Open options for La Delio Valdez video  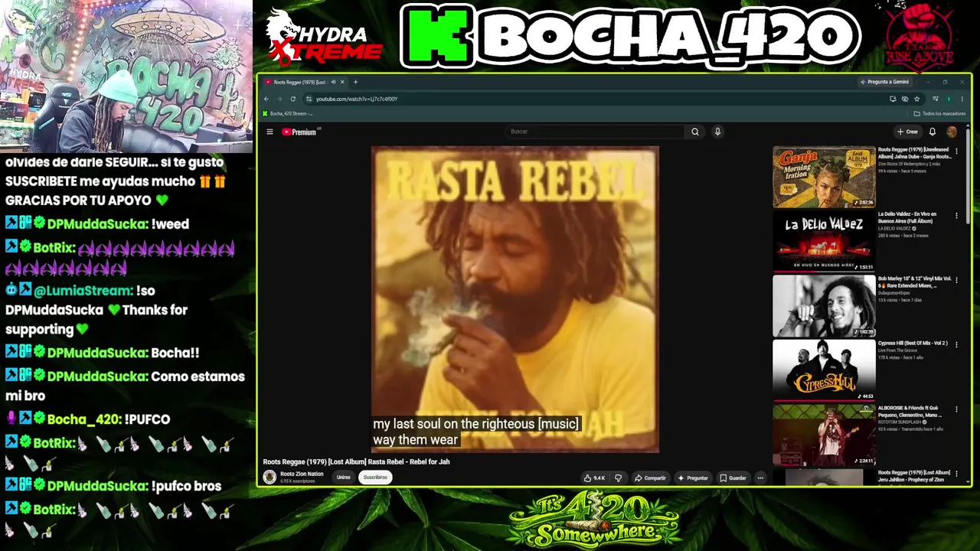(956, 216)
